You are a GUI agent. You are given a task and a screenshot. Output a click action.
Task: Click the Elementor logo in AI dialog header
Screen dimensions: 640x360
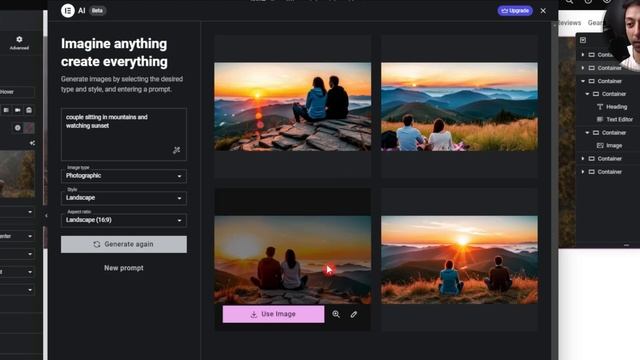click(x=68, y=11)
